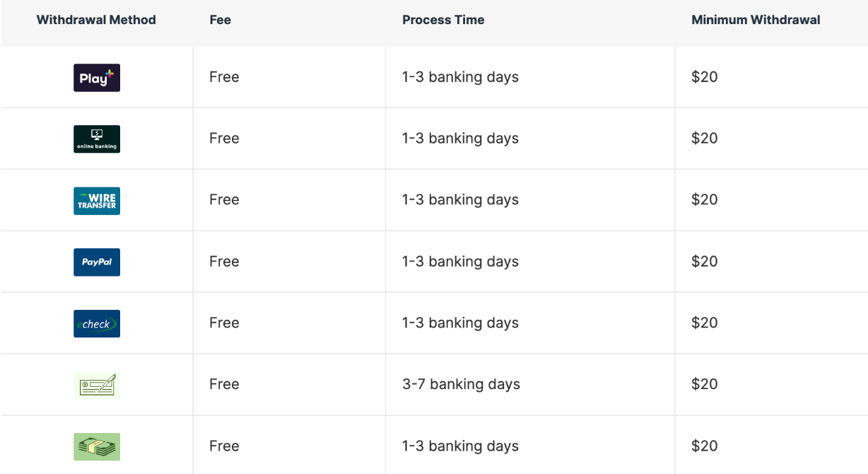Select $20 minimum in cash row
The width and height of the screenshot is (868, 474).
[x=705, y=446]
